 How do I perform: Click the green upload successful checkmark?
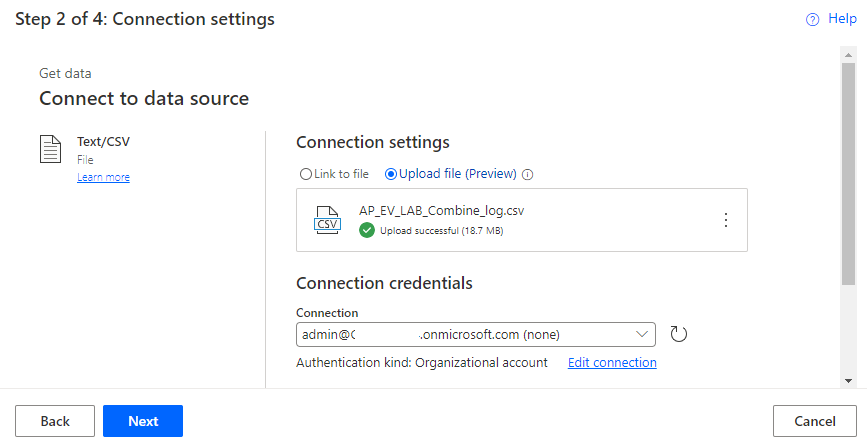(x=367, y=230)
